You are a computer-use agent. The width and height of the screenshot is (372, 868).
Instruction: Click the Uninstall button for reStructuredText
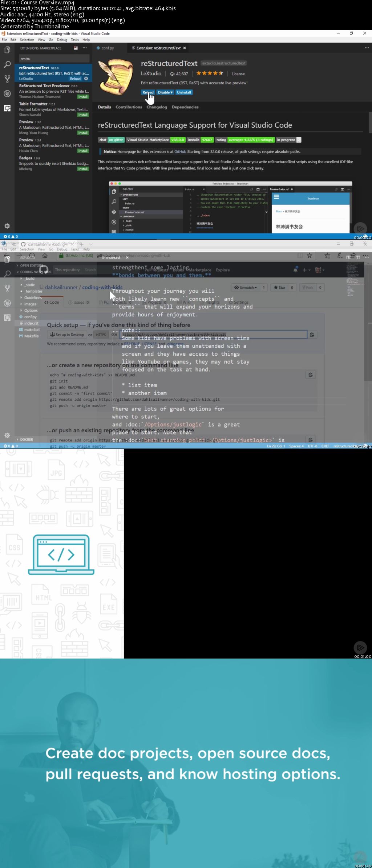pos(184,92)
